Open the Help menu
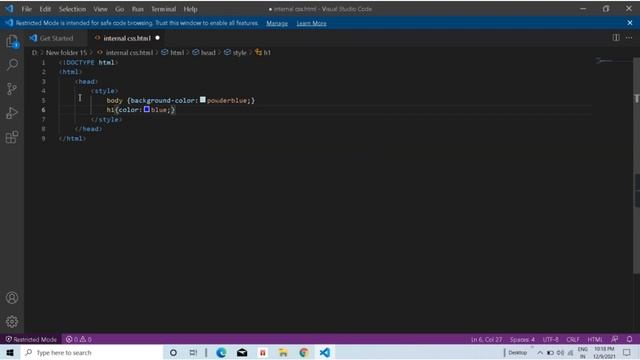The width and height of the screenshot is (640, 360). pyautogui.click(x=190, y=9)
